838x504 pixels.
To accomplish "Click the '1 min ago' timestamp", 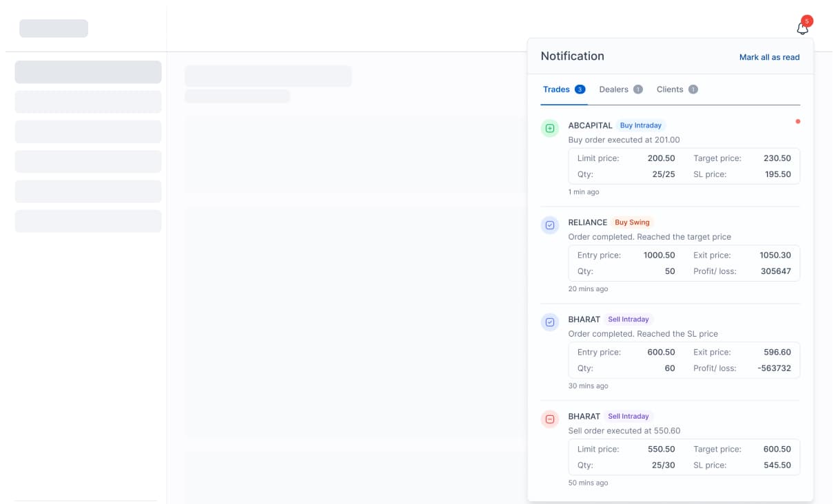I will (x=584, y=192).
